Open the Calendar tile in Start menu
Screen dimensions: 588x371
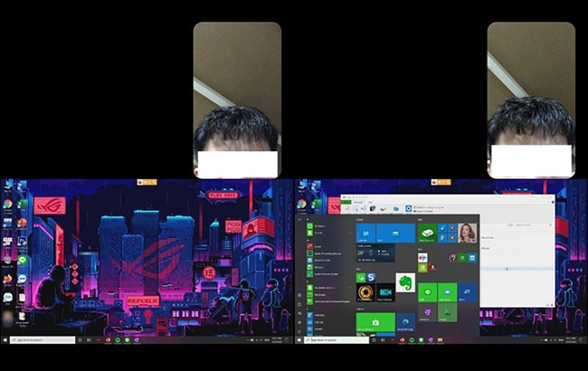[365, 233]
